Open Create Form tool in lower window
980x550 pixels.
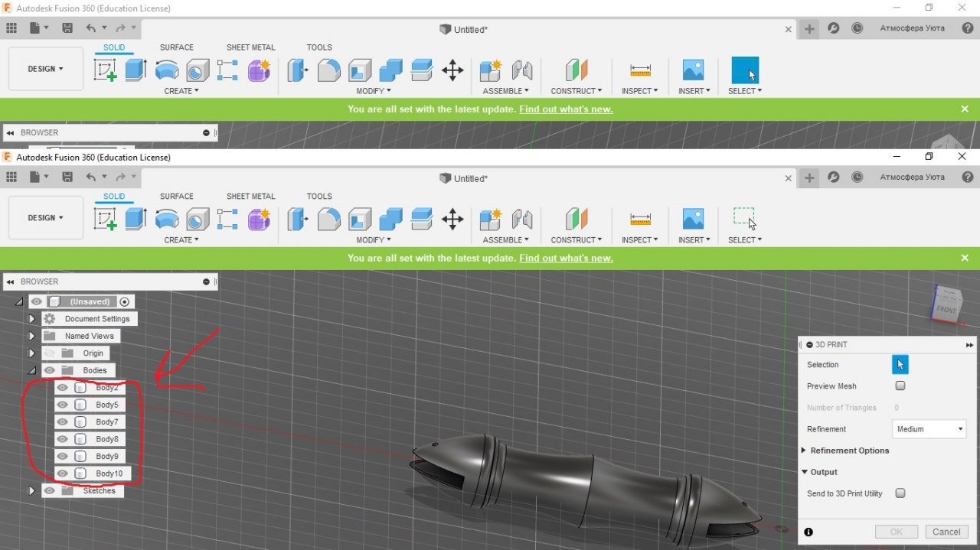pos(259,220)
